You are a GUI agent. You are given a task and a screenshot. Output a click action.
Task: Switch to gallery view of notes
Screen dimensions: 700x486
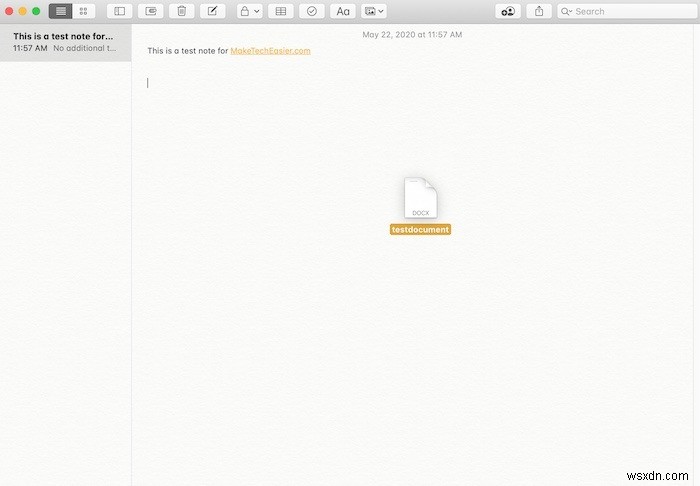click(83, 11)
